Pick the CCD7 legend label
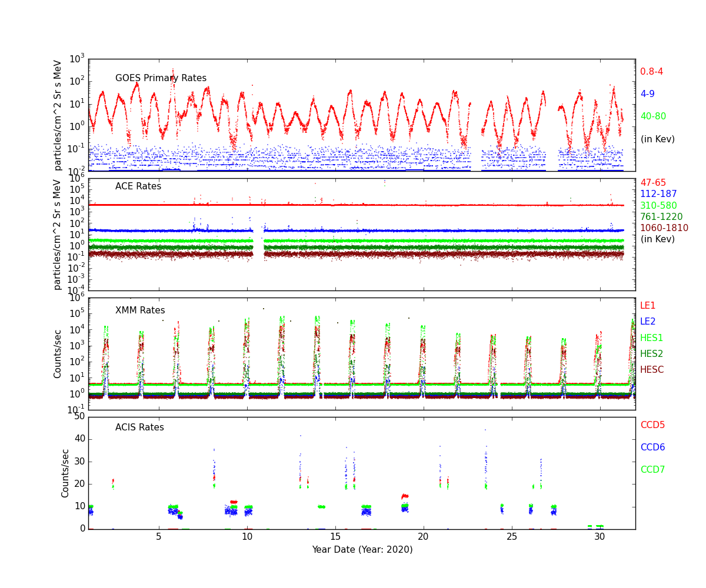 coord(652,470)
